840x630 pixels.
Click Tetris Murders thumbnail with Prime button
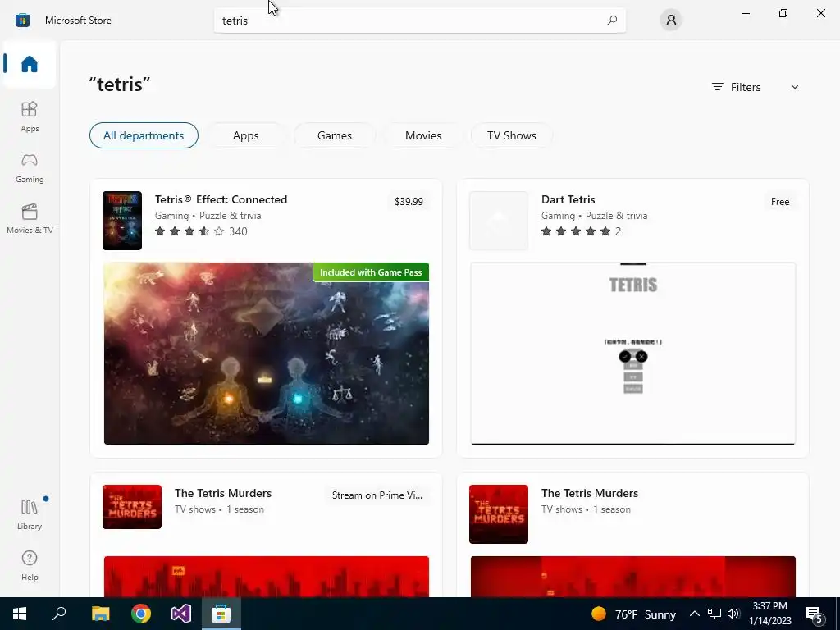132,507
